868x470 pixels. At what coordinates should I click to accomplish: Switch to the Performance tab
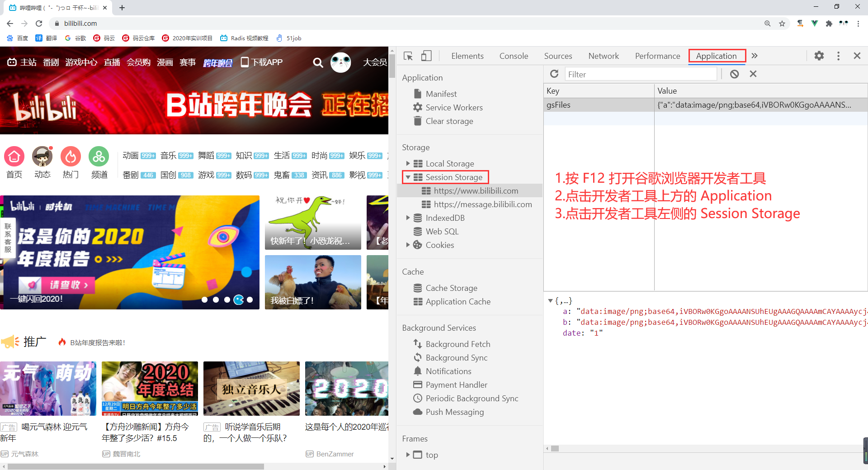(657, 56)
